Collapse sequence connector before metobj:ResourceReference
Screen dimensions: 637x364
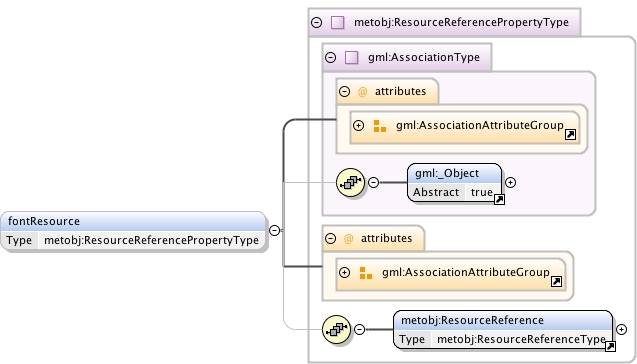click(x=360, y=329)
